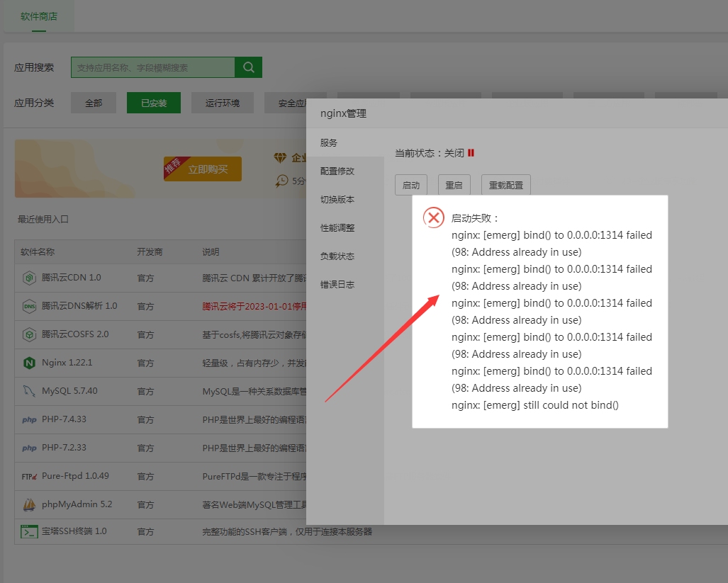The height and width of the screenshot is (583, 728).
Task: Open the phpMyAdmin 5.2 software name
Action: pyautogui.click(x=77, y=504)
